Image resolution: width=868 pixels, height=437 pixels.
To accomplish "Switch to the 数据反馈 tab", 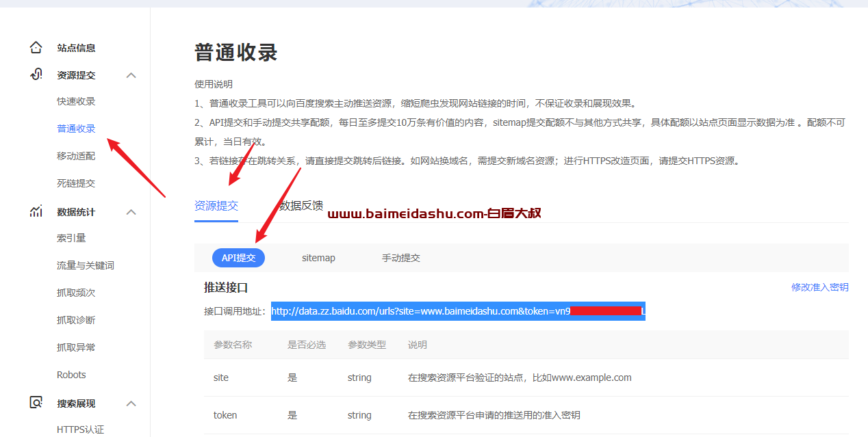I will pyautogui.click(x=301, y=206).
